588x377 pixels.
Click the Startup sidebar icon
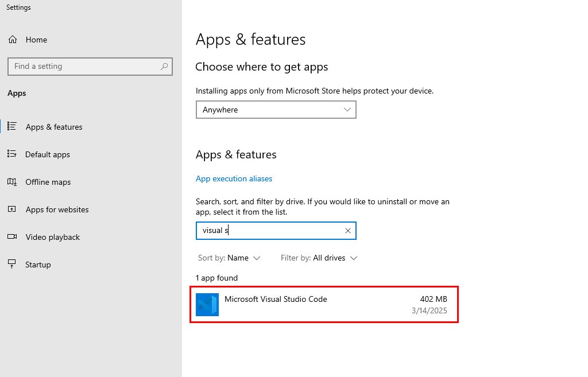coord(12,264)
